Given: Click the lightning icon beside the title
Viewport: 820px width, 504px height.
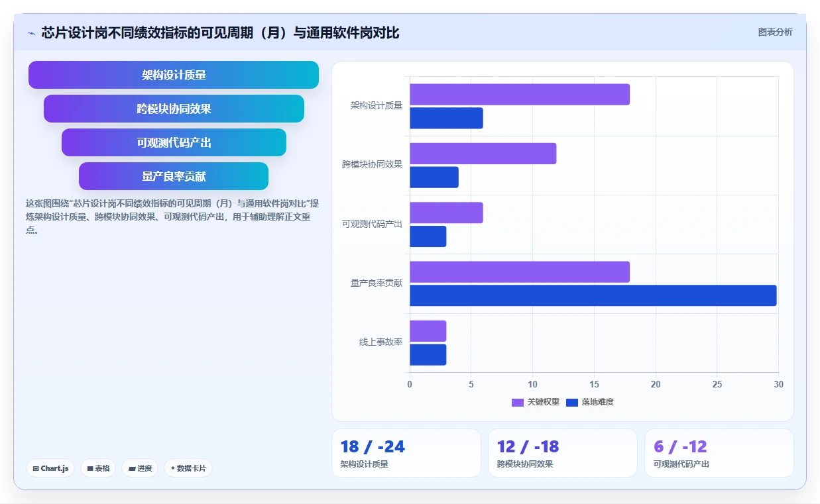Looking at the screenshot, I should tap(31, 32).
